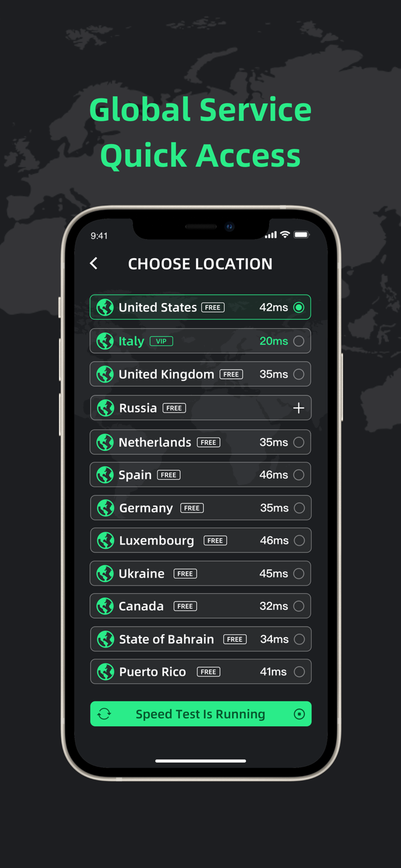Expand the Russia server with the plus icon
Screen dimensions: 401x868
pos(299,408)
